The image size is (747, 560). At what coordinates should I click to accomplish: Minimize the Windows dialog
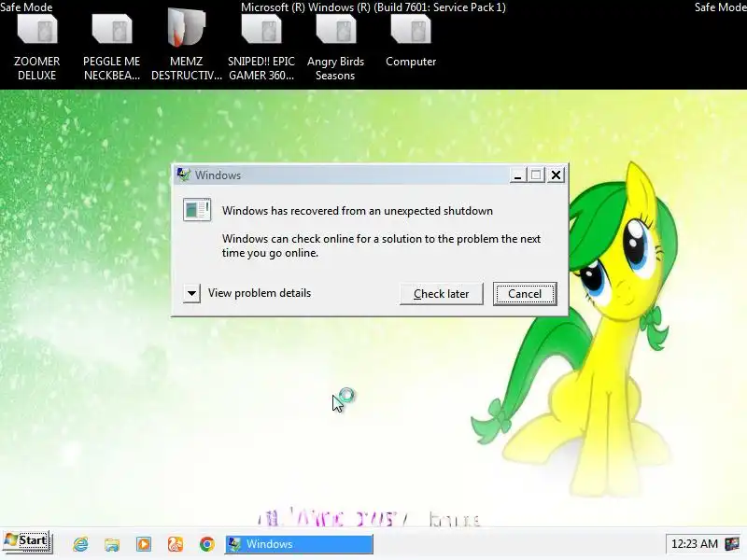pyautogui.click(x=517, y=175)
